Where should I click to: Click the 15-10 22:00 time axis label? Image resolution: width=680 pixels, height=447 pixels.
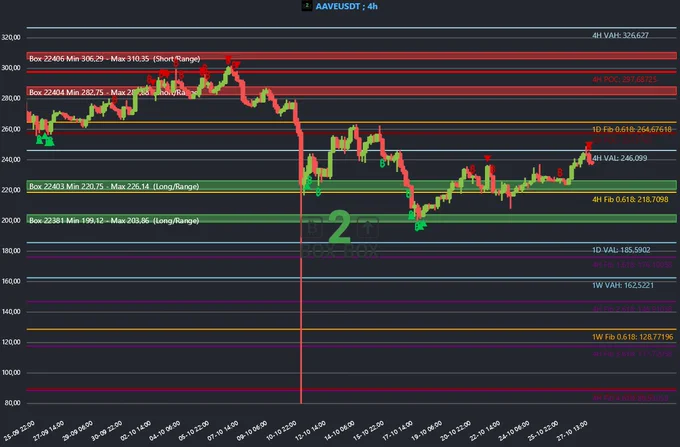coord(367,431)
